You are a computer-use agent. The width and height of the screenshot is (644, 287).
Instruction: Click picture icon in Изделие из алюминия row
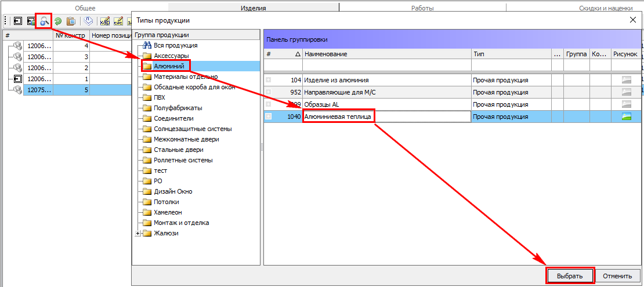(x=626, y=81)
